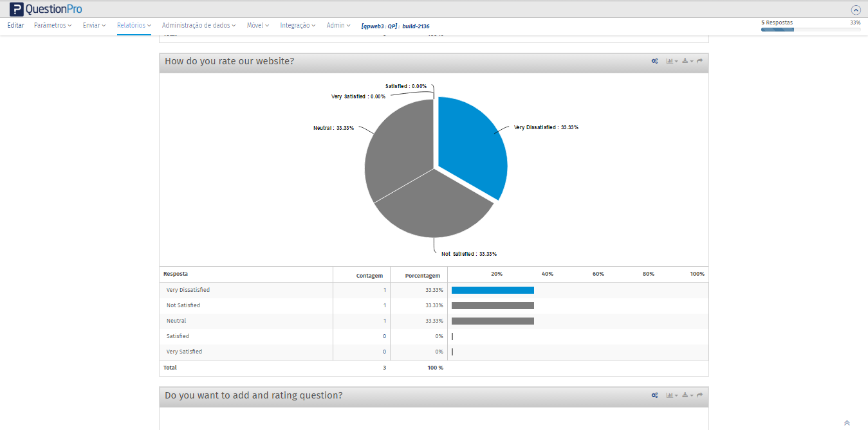Click the Neutral bar in the table
This screenshot has width=868, height=430.
[493, 321]
